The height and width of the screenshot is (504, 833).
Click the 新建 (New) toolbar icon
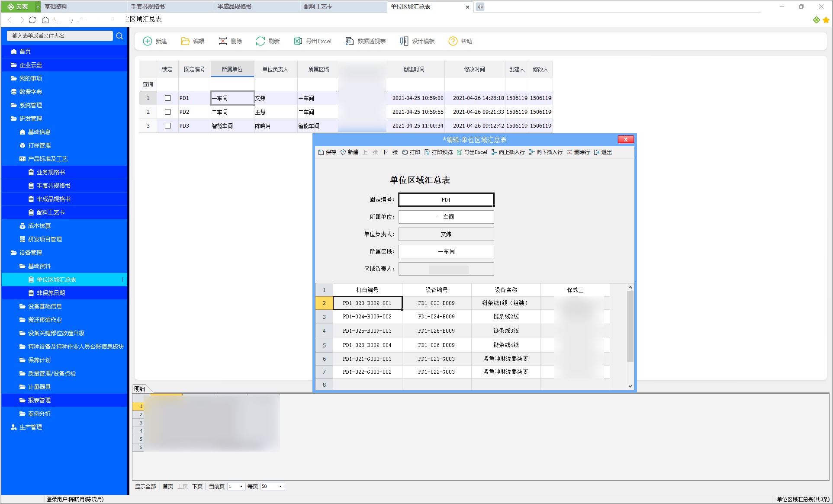(x=148, y=41)
